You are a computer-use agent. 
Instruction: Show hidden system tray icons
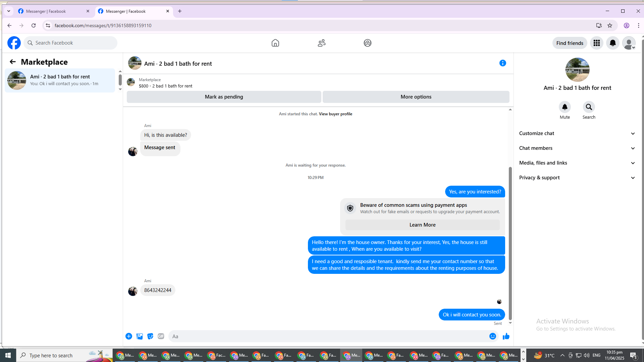click(x=562, y=355)
